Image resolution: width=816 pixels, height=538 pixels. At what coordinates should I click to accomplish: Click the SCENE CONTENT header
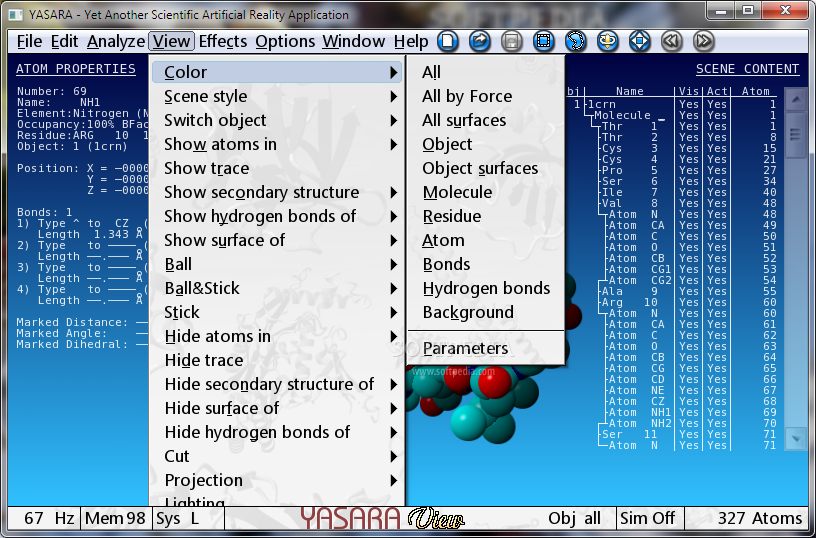pyautogui.click(x=747, y=69)
